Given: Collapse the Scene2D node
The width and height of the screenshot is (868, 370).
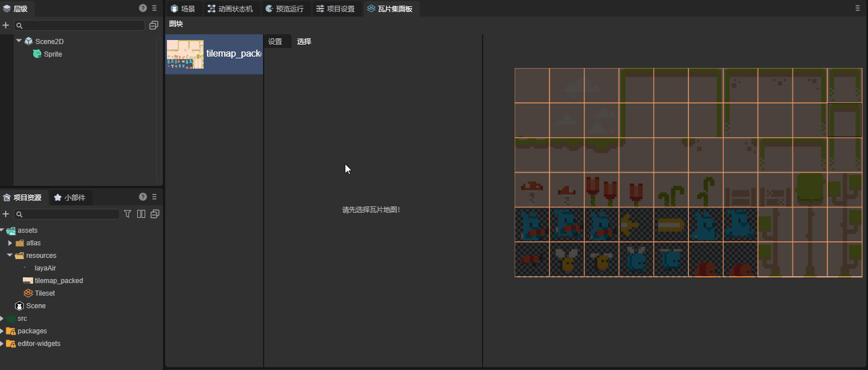Looking at the screenshot, I should click(x=19, y=41).
